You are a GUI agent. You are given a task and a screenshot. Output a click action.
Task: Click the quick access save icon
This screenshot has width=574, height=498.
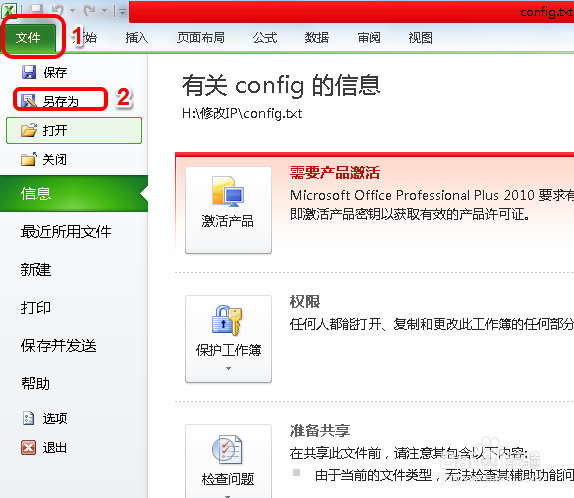(x=36, y=10)
